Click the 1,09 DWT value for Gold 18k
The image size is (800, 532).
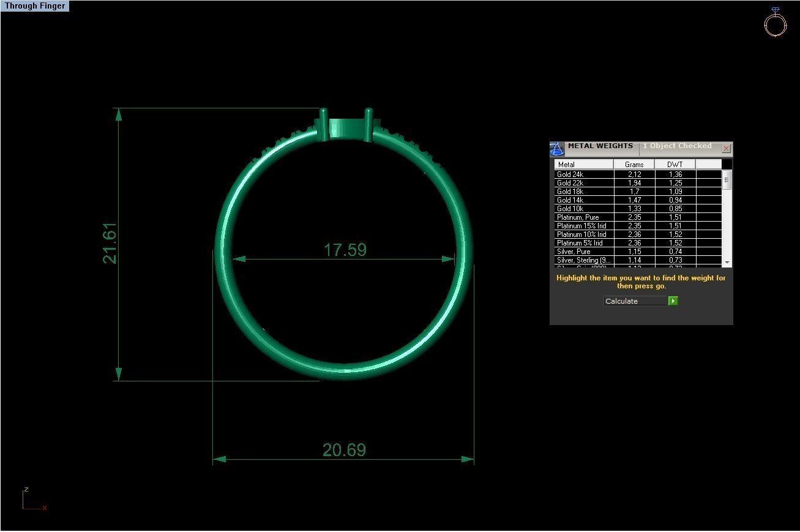[x=675, y=192]
